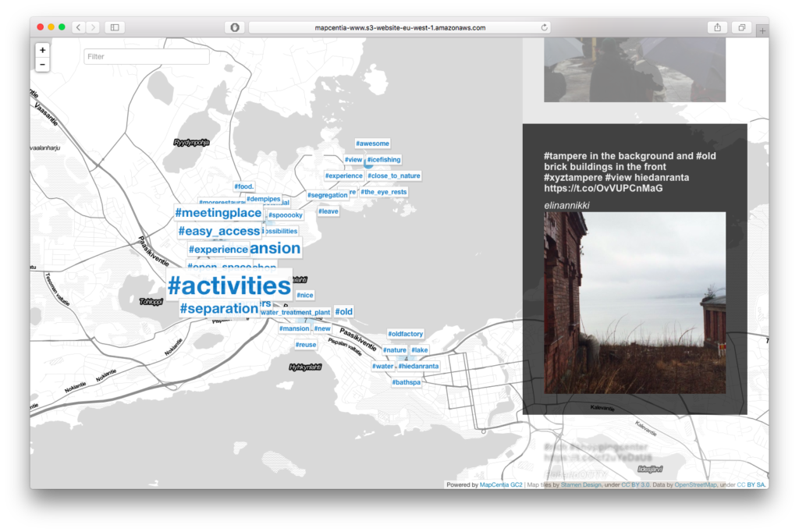Image resolution: width=799 pixels, height=532 pixels.
Task: Open a new tab with plus button
Action: pos(762,30)
